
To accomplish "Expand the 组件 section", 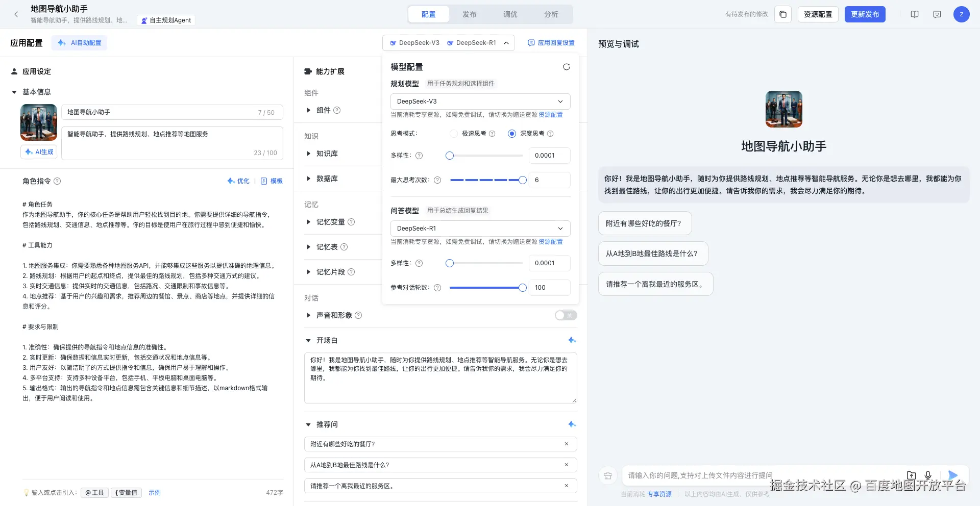I will [x=308, y=110].
